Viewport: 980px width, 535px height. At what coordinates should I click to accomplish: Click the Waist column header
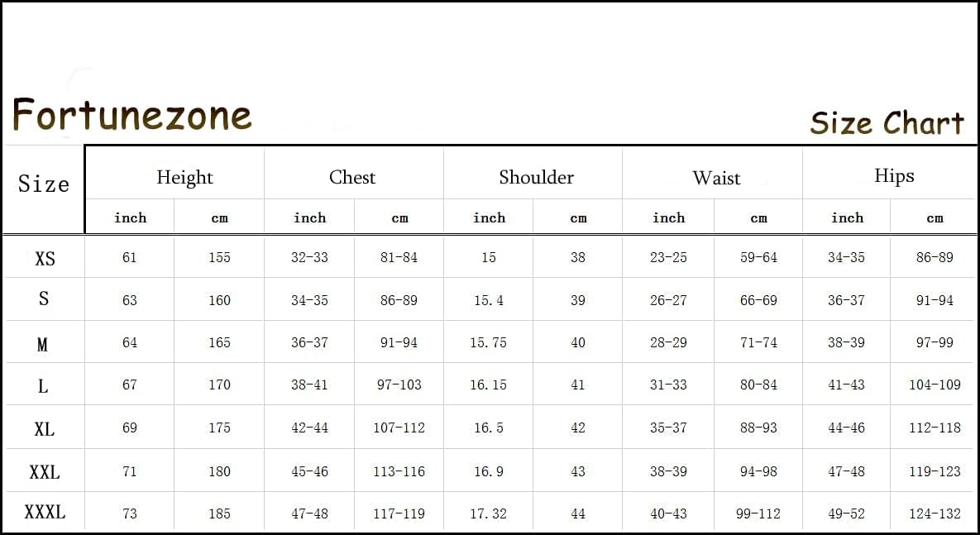(716, 178)
